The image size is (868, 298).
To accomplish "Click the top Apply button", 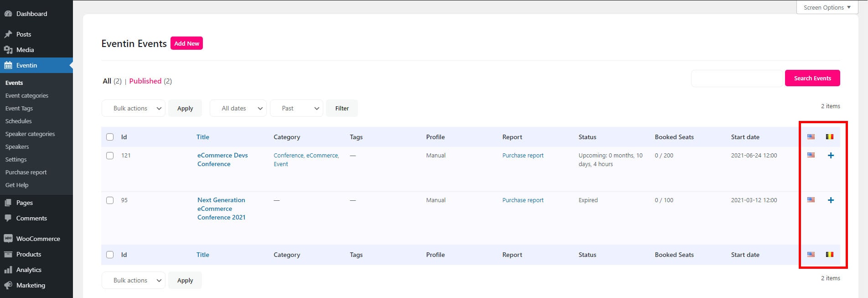I will 185,108.
